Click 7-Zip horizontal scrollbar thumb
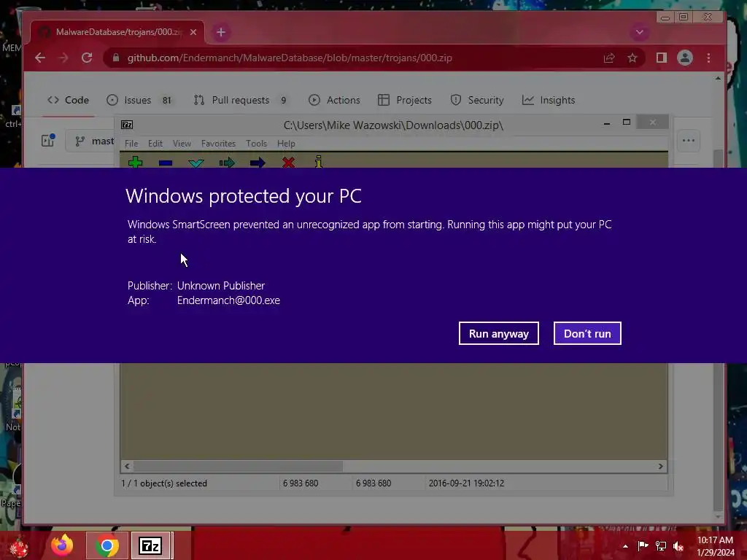Viewport: 747px width, 560px height. (x=237, y=466)
